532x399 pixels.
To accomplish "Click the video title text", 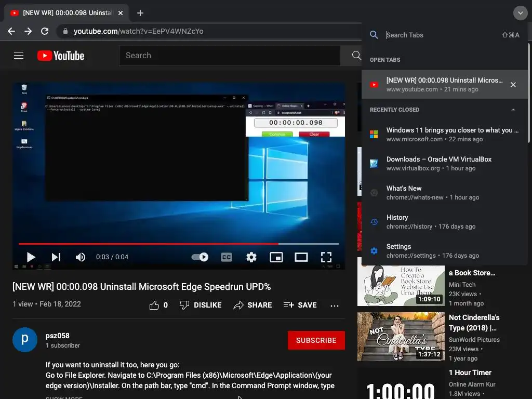I will click(x=141, y=287).
